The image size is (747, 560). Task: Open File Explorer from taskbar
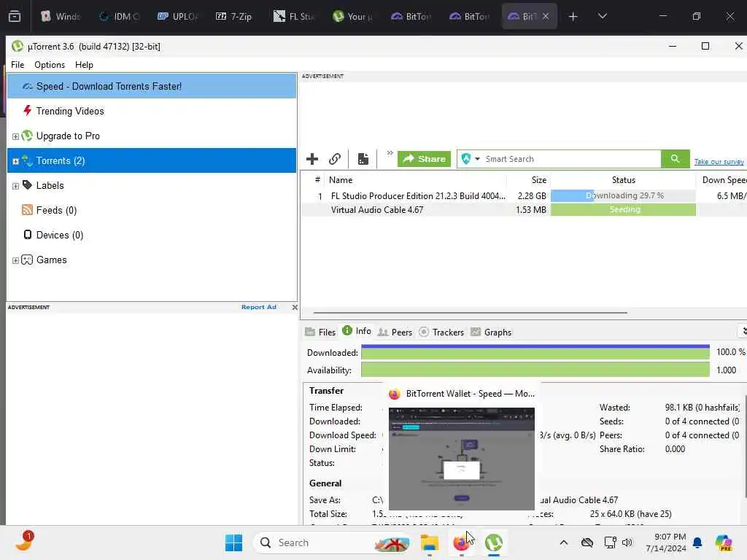coord(429,542)
